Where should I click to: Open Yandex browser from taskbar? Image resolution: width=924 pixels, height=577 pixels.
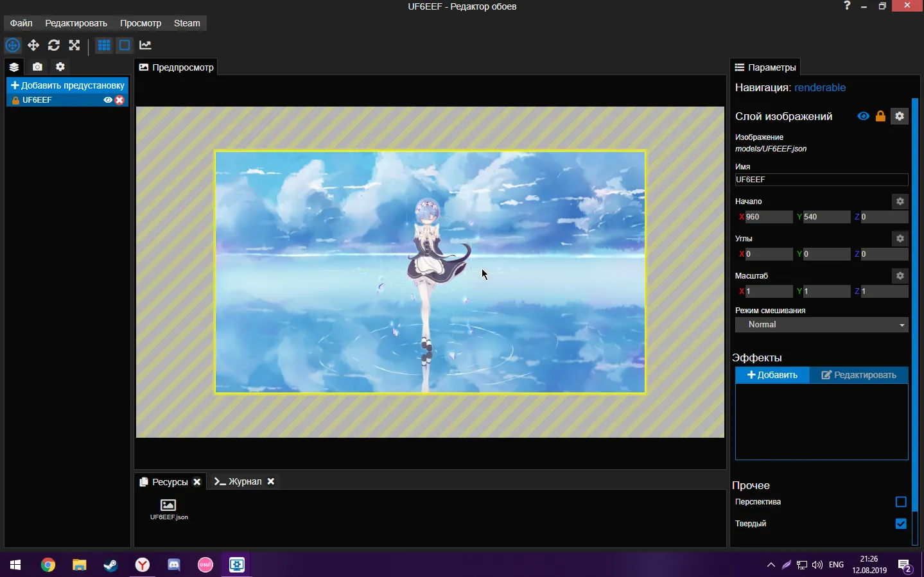click(x=142, y=565)
